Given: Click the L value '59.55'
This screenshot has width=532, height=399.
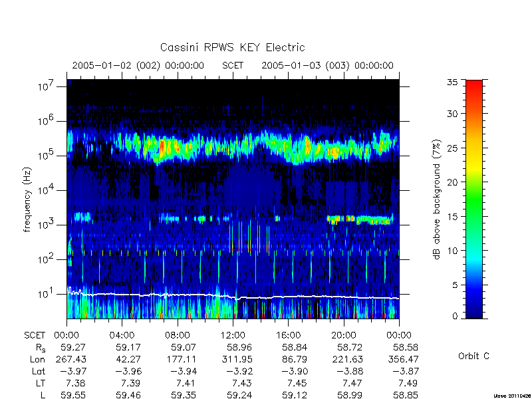Looking at the screenshot, I should (73, 395).
